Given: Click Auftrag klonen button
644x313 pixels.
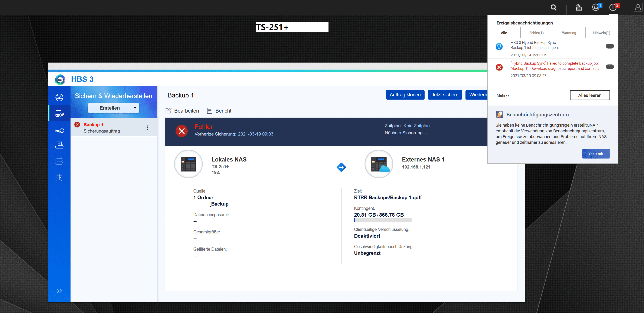Looking at the screenshot, I should [405, 95].
